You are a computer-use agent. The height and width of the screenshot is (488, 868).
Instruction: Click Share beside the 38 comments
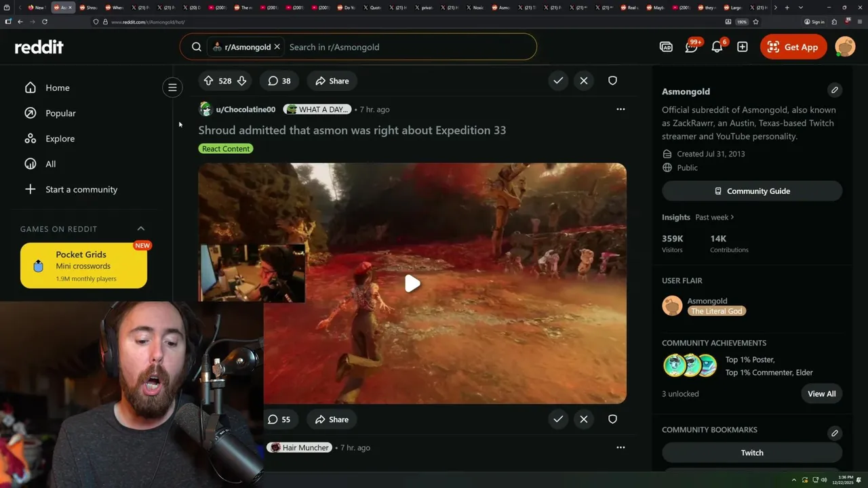pos(332,81)
